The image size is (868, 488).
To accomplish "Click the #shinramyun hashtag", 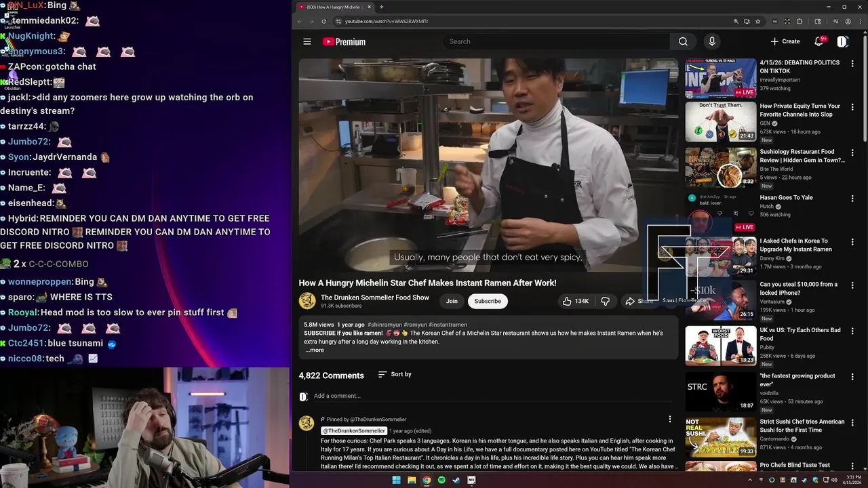I will 384,325.
